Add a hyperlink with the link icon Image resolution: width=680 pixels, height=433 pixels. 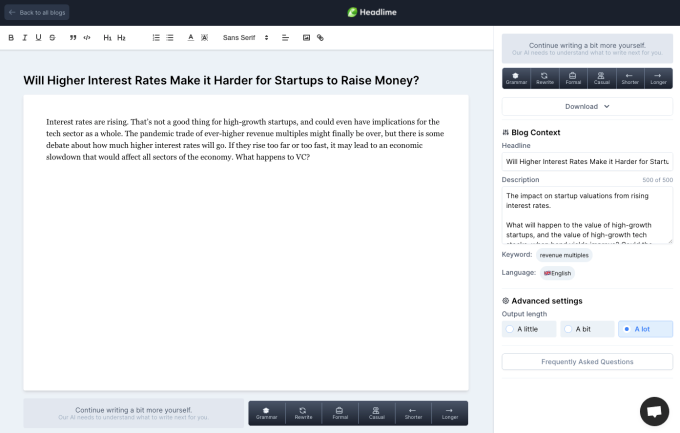[320, 37]
